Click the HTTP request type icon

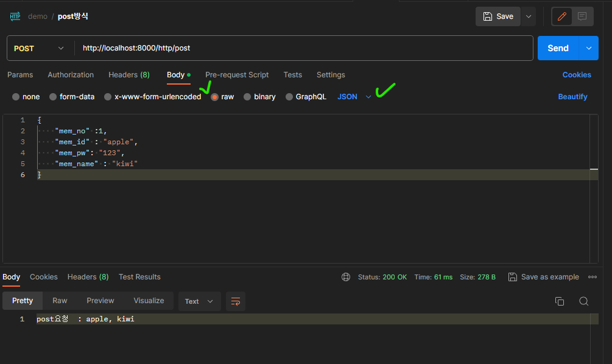(x=15, y=16)
